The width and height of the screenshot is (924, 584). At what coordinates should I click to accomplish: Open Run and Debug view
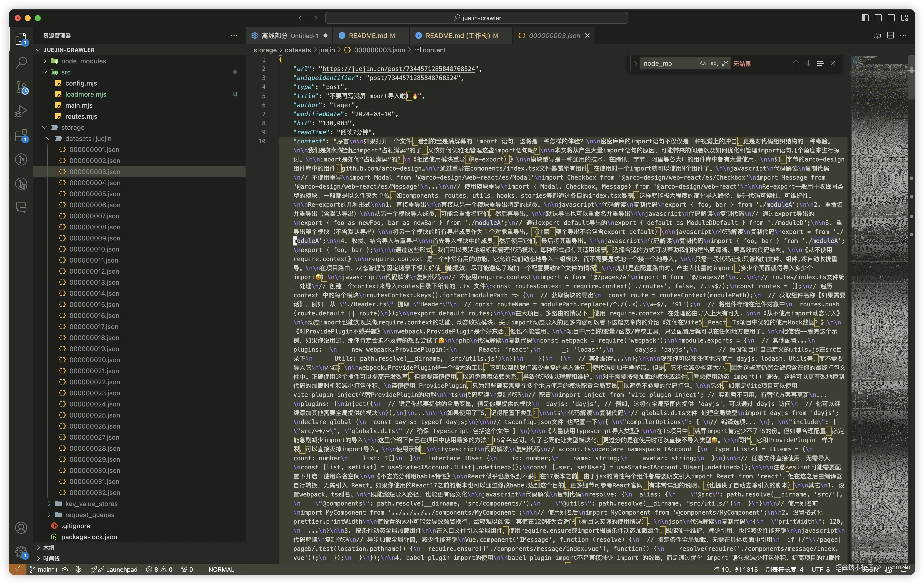pos(21,111)
